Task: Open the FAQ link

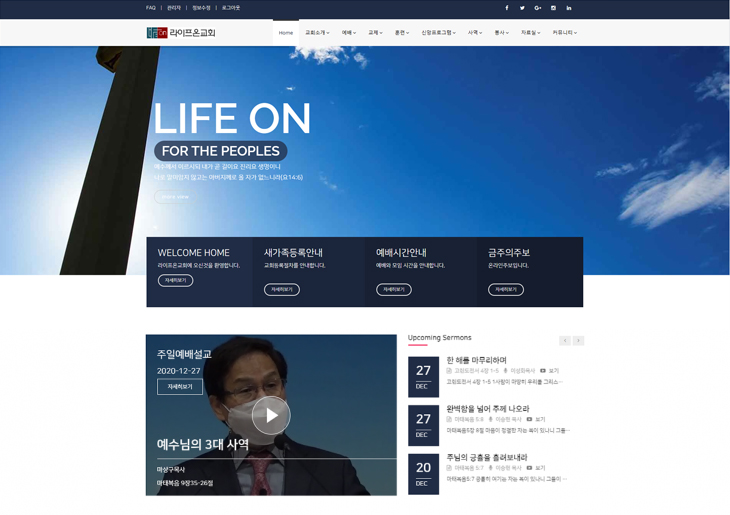Action: click(150, 8)
